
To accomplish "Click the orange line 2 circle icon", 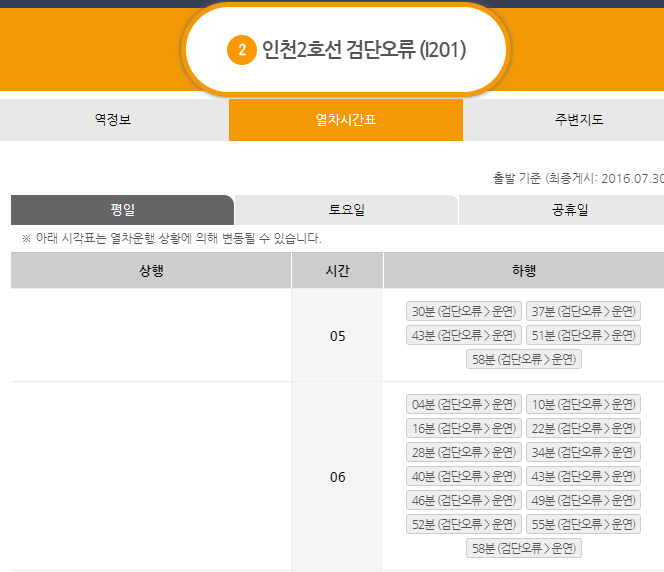I will (x=242, y=50).
